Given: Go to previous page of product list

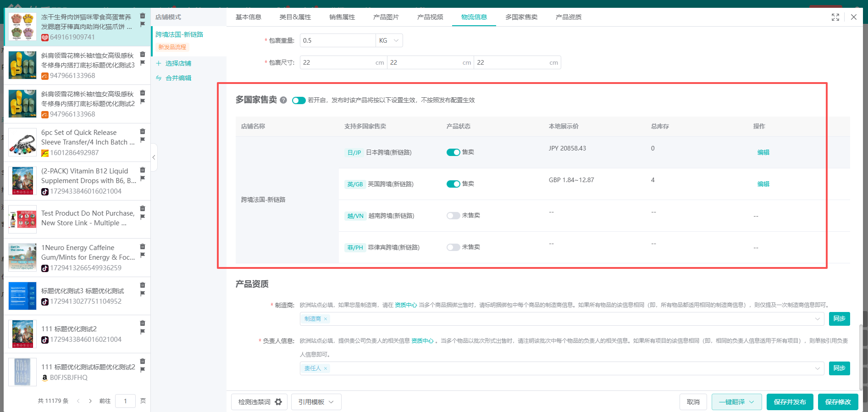Looking at the screenshot, I should pos(78,401).
